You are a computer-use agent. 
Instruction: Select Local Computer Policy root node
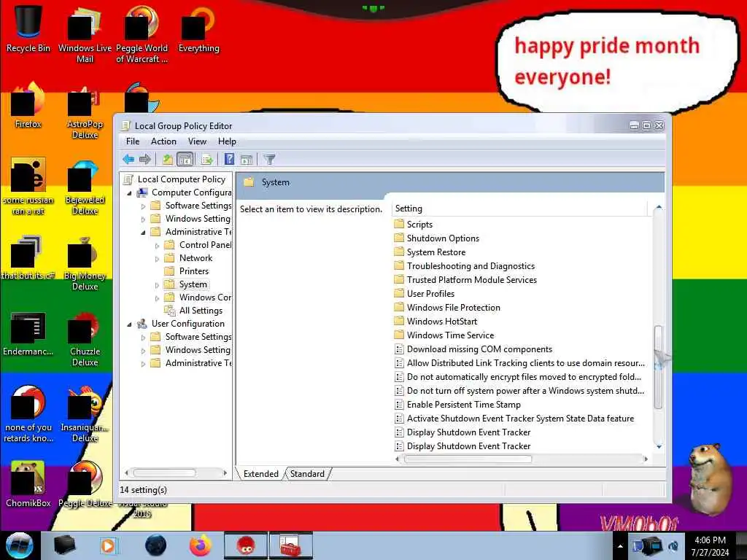(x=181, y=179)
